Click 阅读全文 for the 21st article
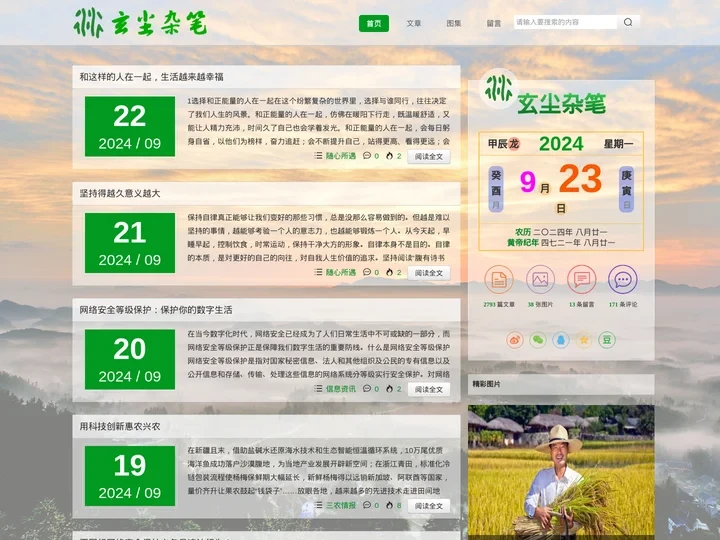The height and width of the screenshot is (540, 720). tap(429, 273)
